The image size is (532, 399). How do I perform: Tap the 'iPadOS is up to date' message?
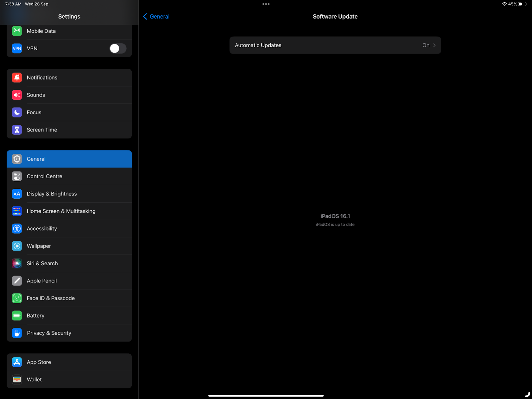pyautogui.click(x=335, y=225)
